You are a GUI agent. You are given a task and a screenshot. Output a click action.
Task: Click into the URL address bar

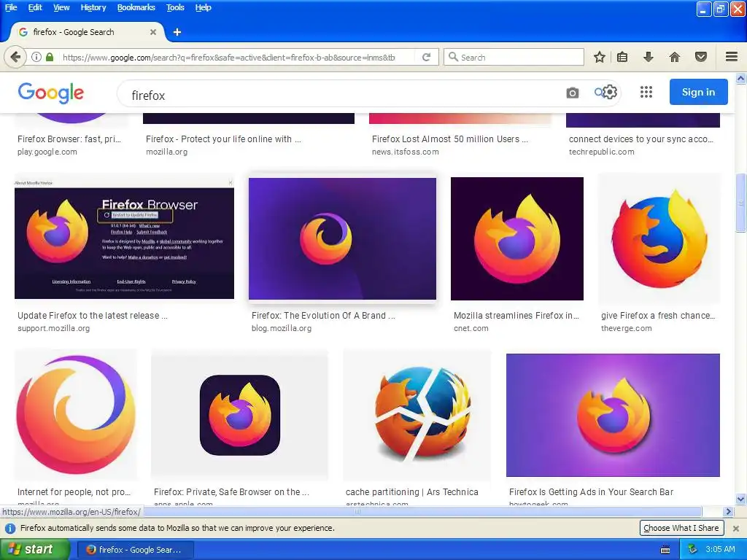[228, 57]
